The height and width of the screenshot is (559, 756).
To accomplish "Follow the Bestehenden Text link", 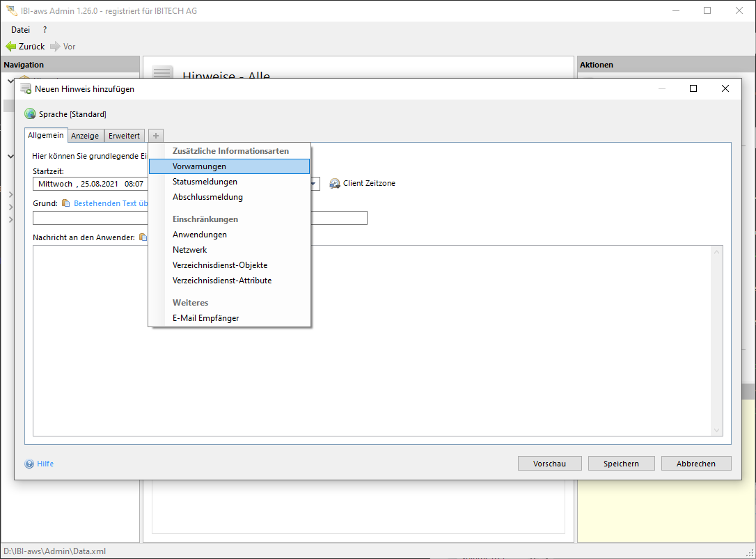I will point(110,203).
